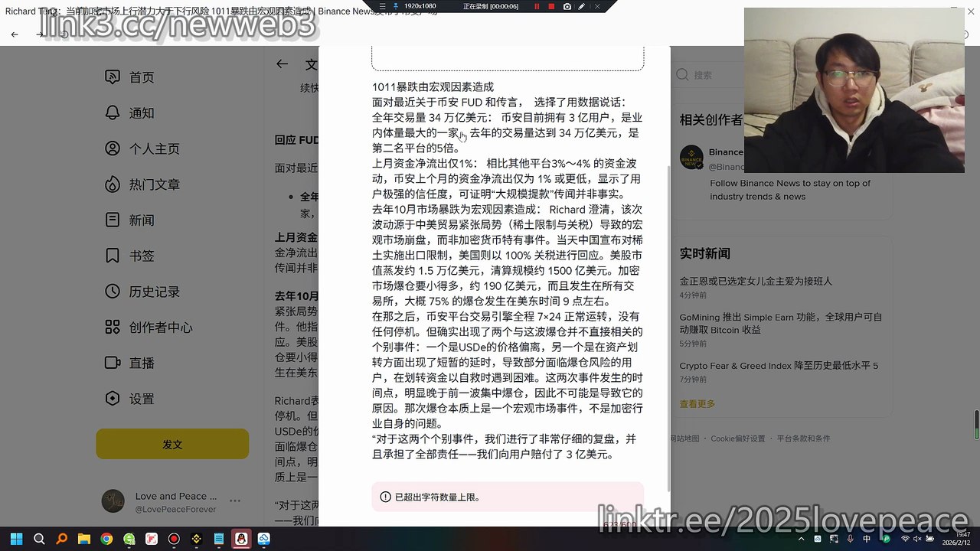Click the post editor scrollbar
Image resolution: width=980 pixels, height=551 pixels.
coord(668,329)
